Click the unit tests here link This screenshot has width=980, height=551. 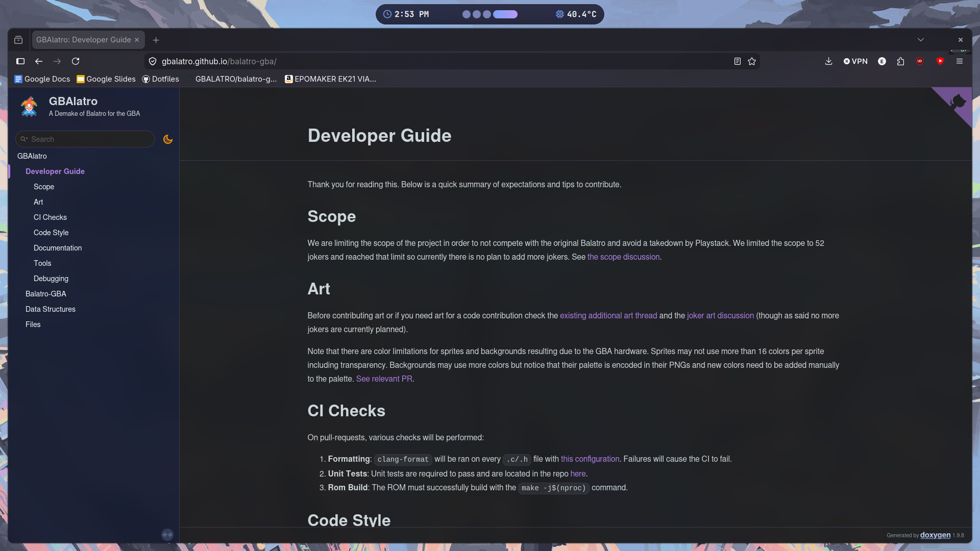tap(578, 474)
